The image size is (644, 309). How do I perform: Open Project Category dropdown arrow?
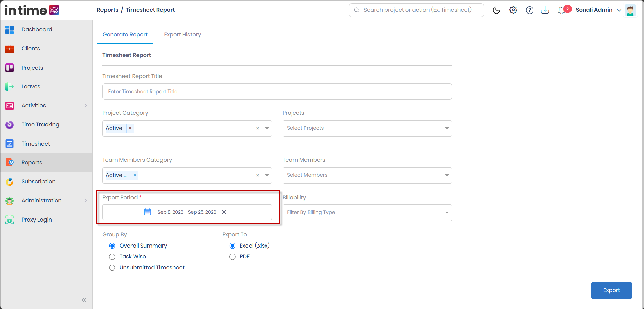point(267,128)
